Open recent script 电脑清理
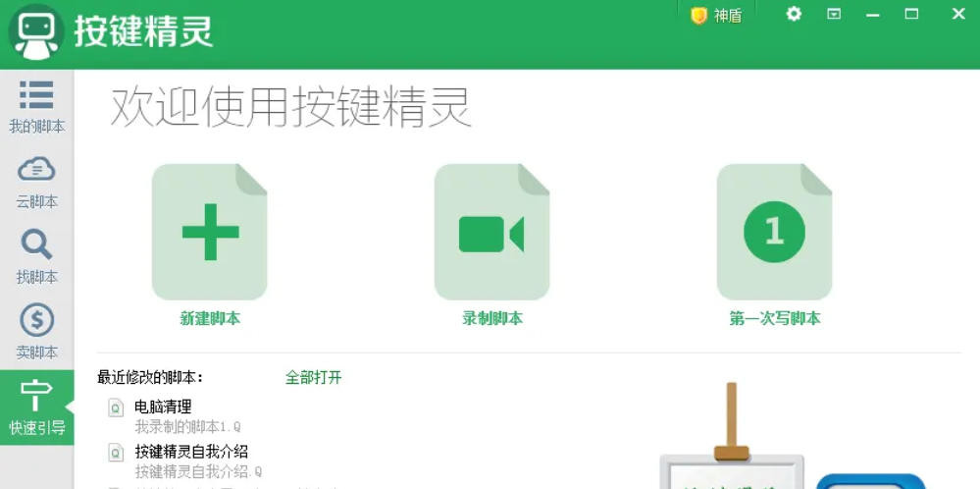The width and height of the screenshot is (980, 489). click(x=163, y=406)
